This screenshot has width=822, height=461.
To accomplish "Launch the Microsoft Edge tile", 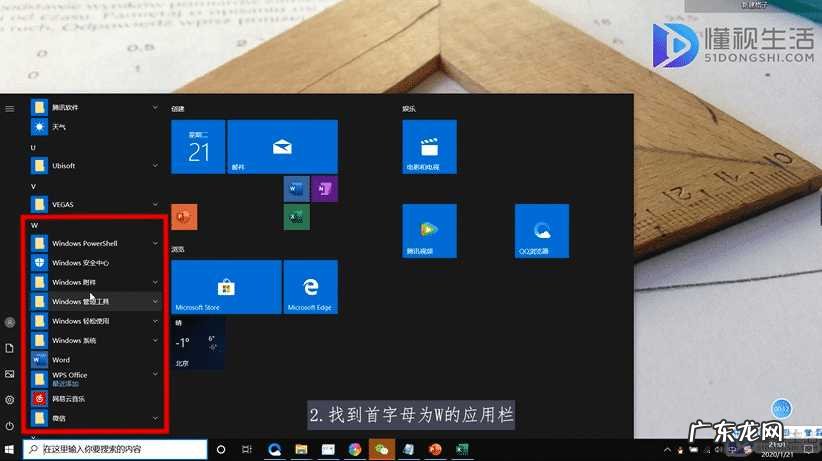I will 310,288.
